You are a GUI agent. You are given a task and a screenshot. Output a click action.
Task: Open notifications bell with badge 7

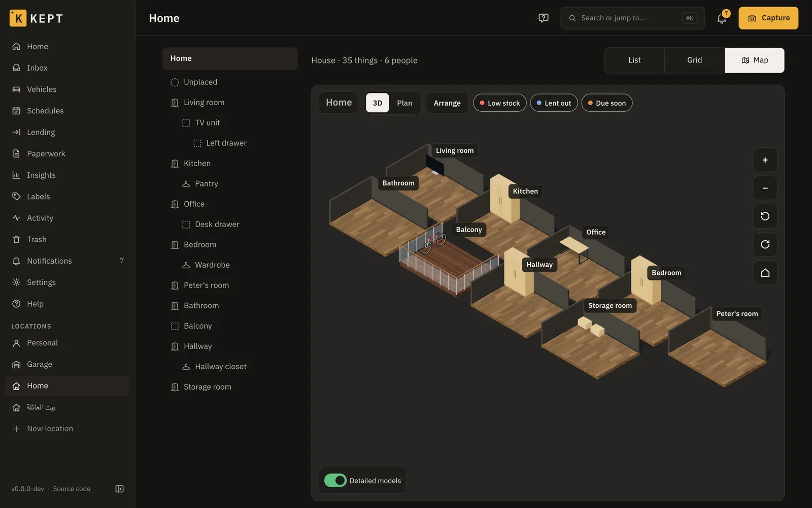[x=722, y=18]
